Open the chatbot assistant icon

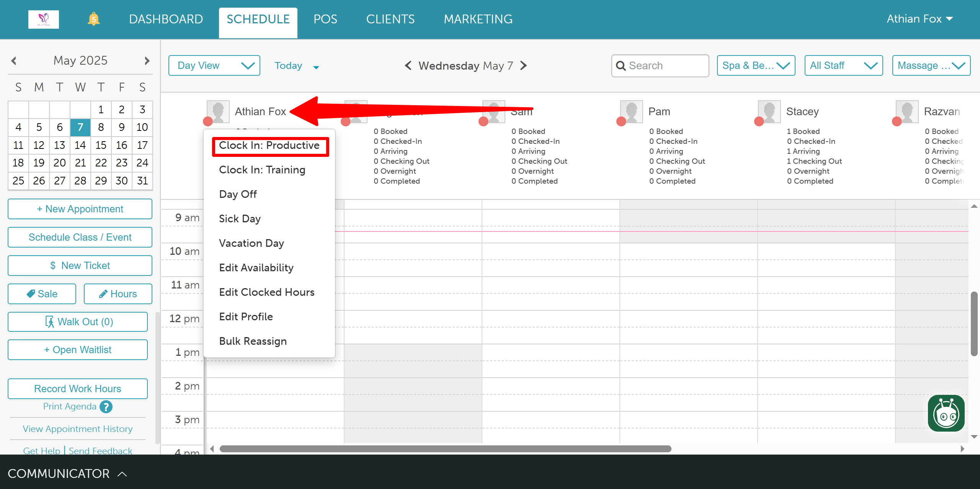coord(946,413)
